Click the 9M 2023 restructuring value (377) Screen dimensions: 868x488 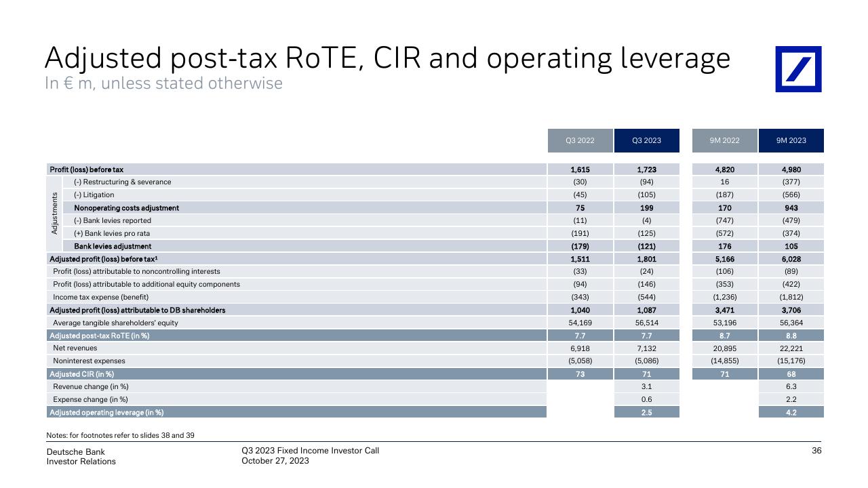coord(791,182)
